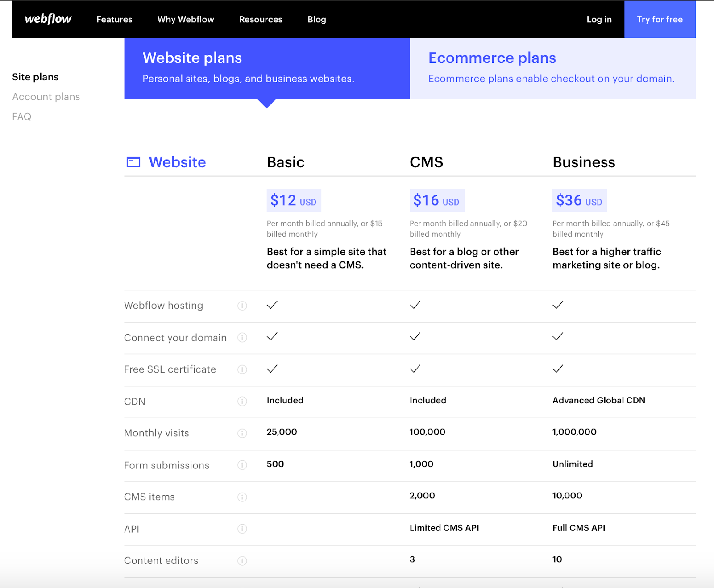The image size is (714, 588).
Task: Click the Log in link
Action: 599,20
